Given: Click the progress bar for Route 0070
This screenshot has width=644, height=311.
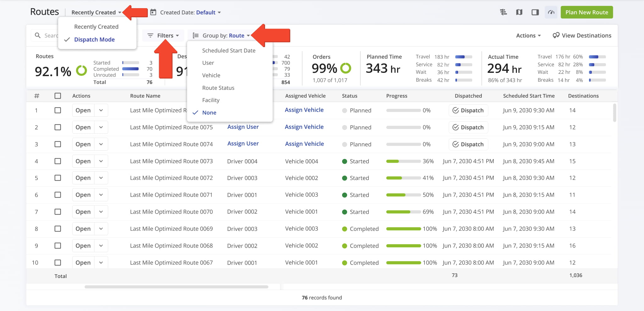Looking at the screenshot, I should [403, 212].
